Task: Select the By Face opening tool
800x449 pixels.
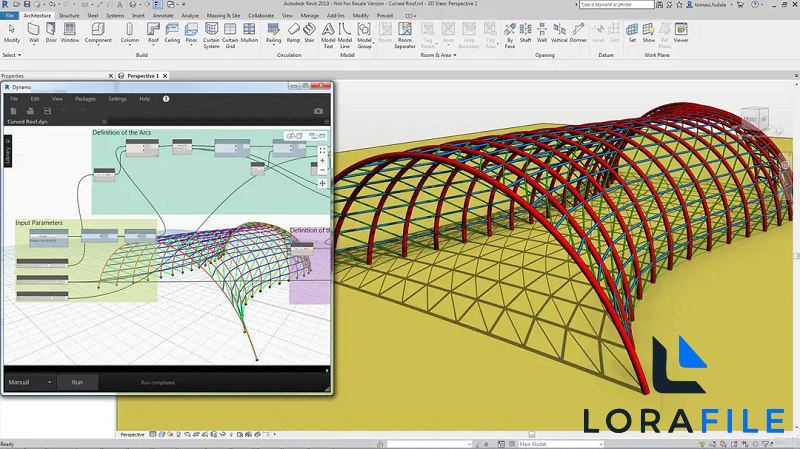Action: pos(510,36)
